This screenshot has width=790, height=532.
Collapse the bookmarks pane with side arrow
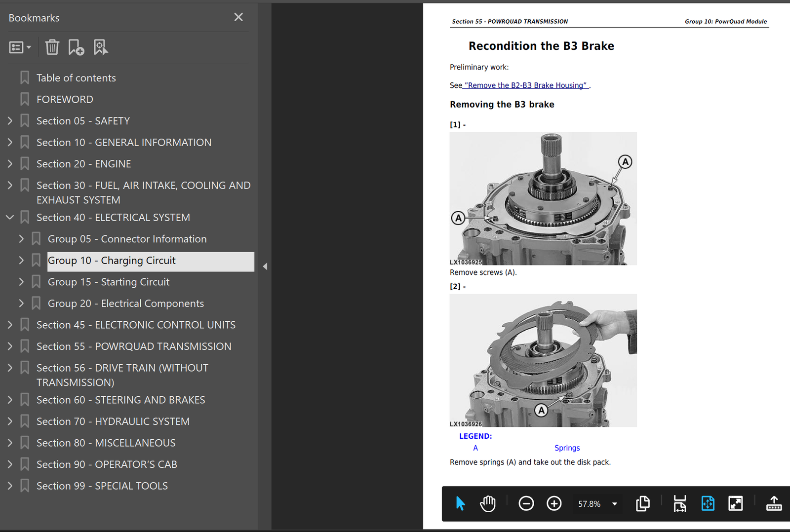pyautogui.click(x=265, y=266)
